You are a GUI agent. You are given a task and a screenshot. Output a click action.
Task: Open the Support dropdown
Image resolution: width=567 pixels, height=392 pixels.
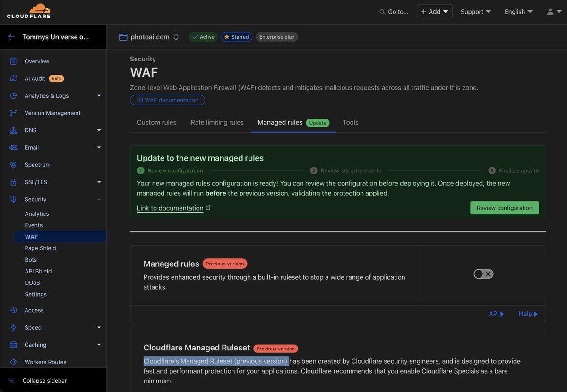coord(476,12)
